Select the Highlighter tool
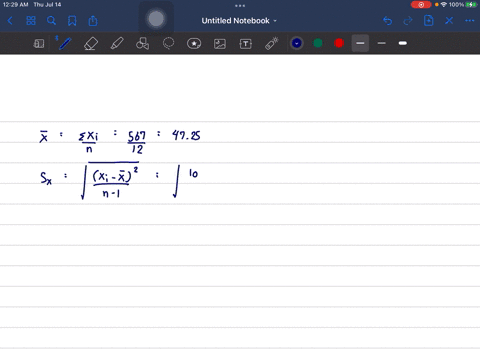 [117, 44]
